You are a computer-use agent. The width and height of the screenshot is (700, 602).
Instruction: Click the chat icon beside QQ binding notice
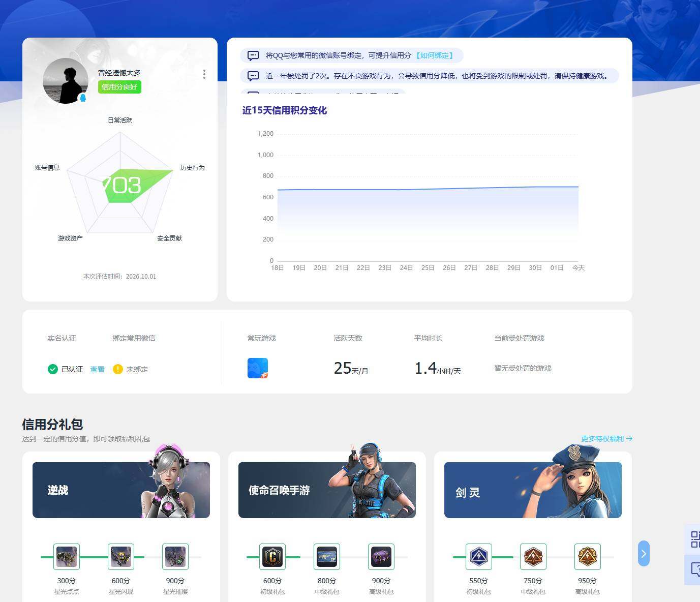253,55
